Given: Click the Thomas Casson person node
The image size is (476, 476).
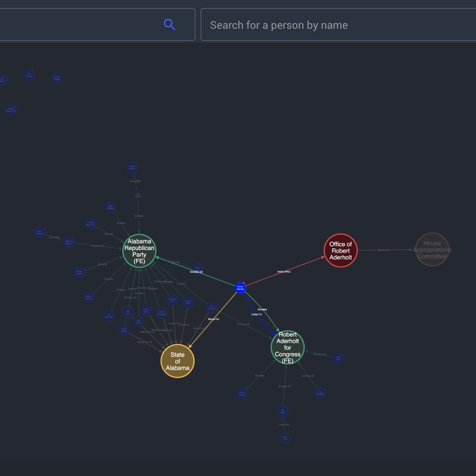Looking at the screenshot, I should [79, 273].
